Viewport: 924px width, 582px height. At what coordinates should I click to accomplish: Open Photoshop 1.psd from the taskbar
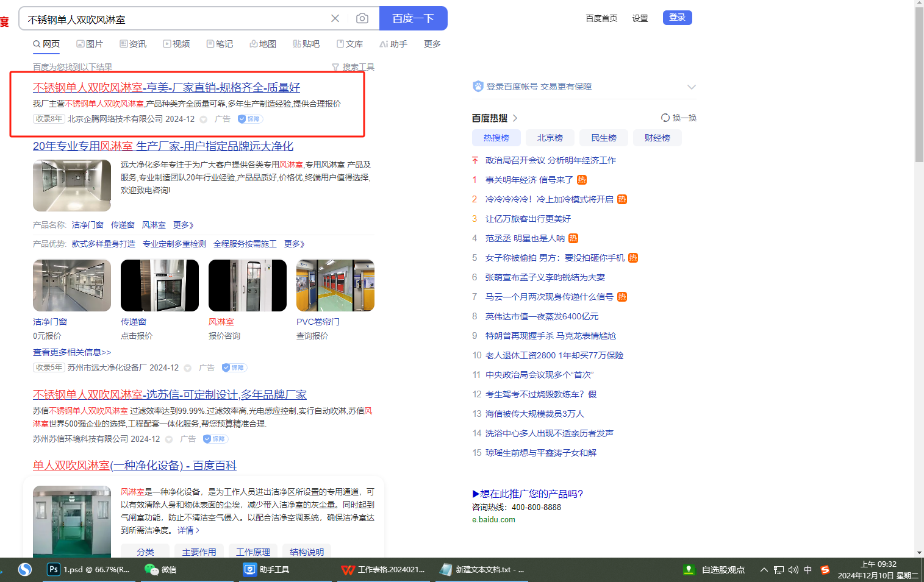(88, 569)
